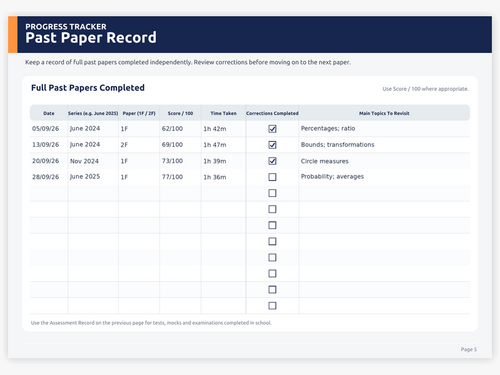Click the June 2025 series cell
The height and width of the screenshot is (375, 500).
pos(93,177)
